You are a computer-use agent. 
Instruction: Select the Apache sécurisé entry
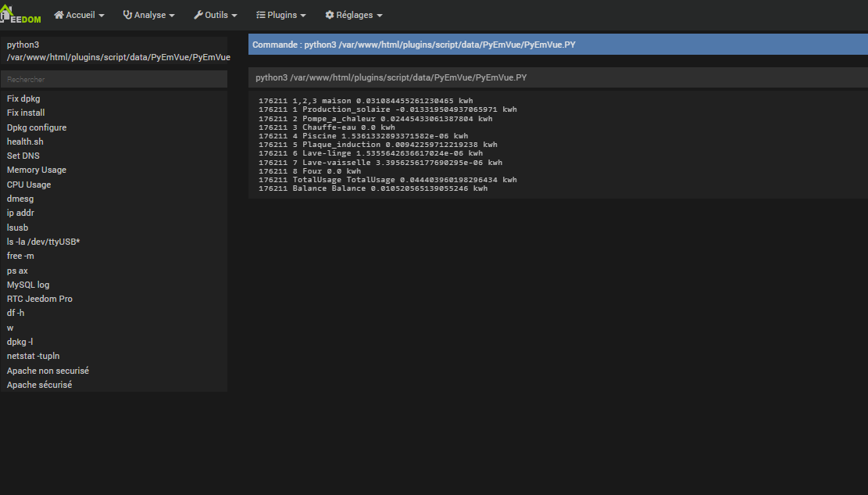[x=39, y=385]
